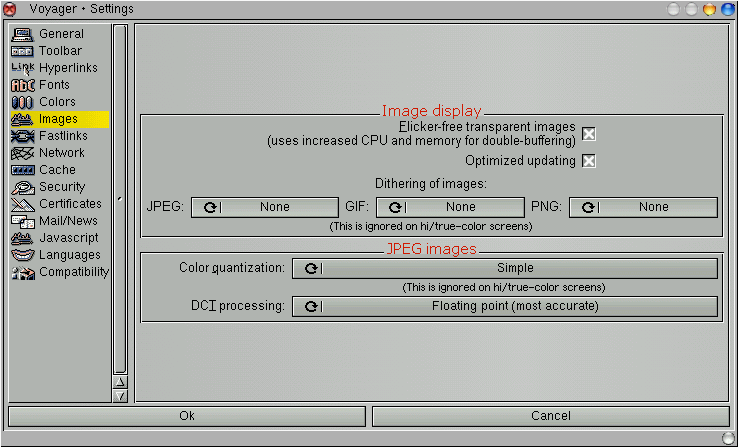738x447 pixels.
Task: Click the Security magnifier icon
Action: tap(22, 188)
